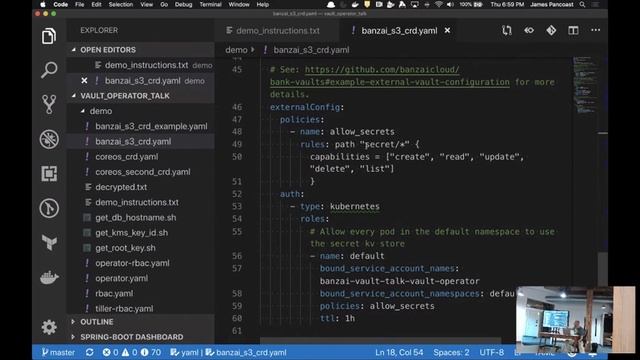Screen dimensions: 640x360
Task: Click the info count 70 in status bar
Action: point(151,352)
